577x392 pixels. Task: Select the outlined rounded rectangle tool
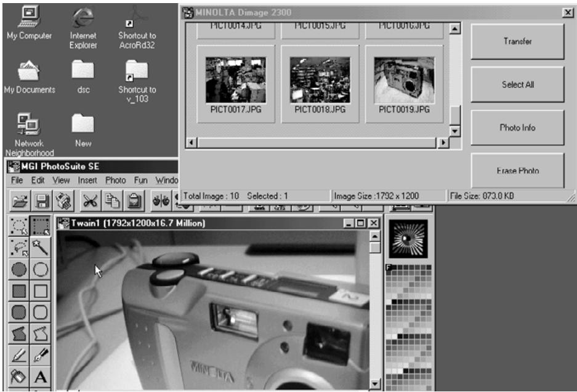click(40, 313)
